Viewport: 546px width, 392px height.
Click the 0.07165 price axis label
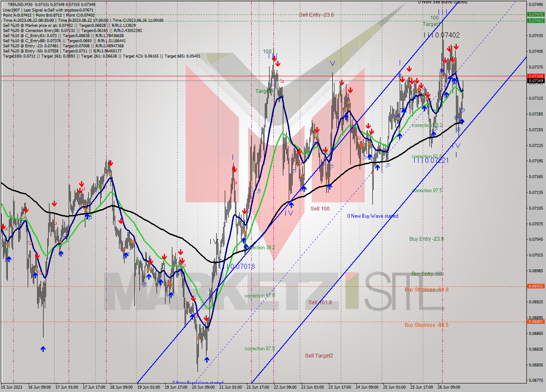[x=536, y=176]
